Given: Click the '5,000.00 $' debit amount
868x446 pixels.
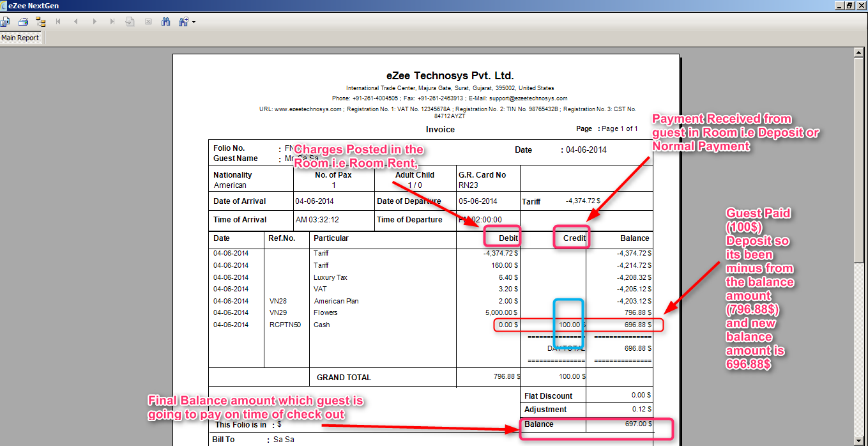Looking at the screenshot, I should pyautogui.click(x=502, y=312).
